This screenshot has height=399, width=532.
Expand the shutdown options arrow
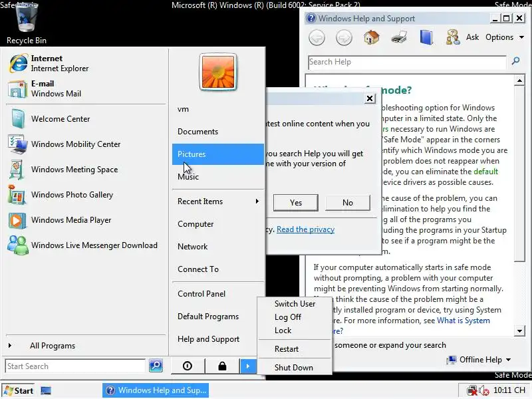[x=248, y=366]
